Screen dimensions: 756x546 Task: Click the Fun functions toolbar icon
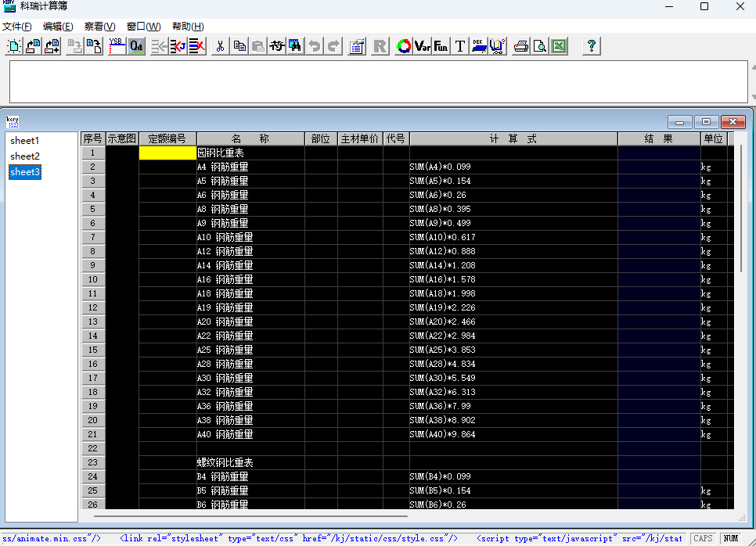coord(441,46)
